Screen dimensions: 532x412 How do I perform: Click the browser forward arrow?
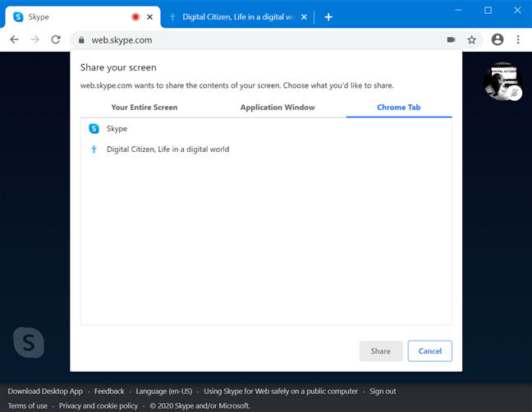[x=35, y=39]
